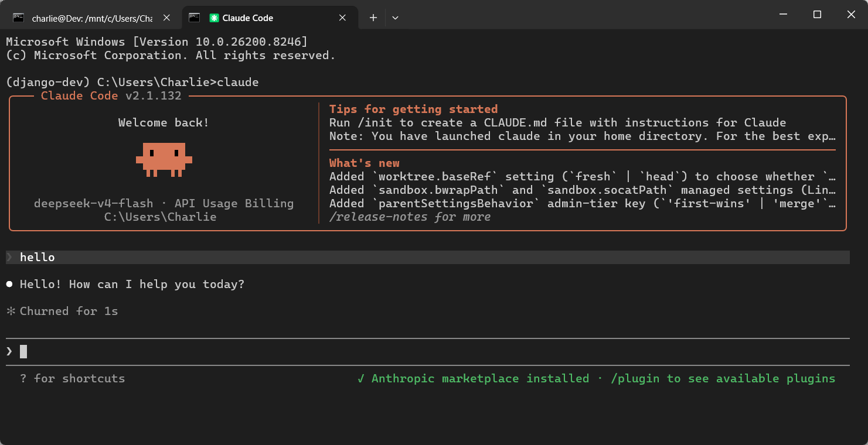Click the green checkmark before 'Anthropic marketplace'

point(361,379)
